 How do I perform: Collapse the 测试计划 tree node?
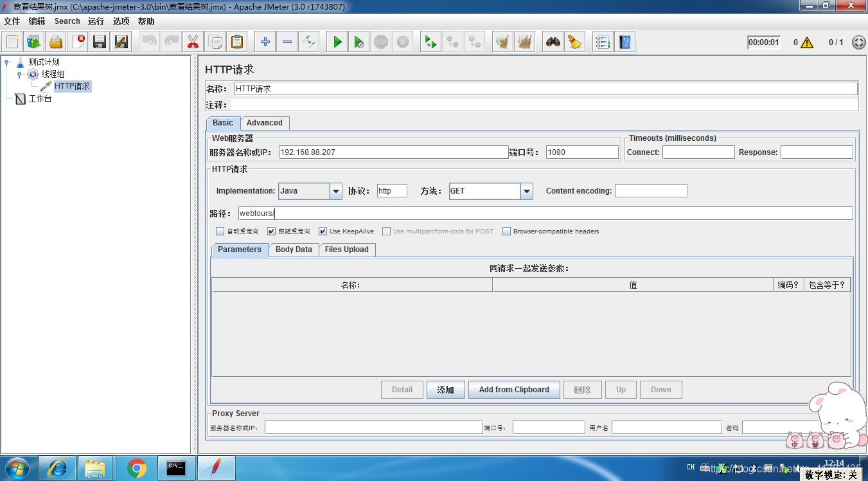pos(6,62)
